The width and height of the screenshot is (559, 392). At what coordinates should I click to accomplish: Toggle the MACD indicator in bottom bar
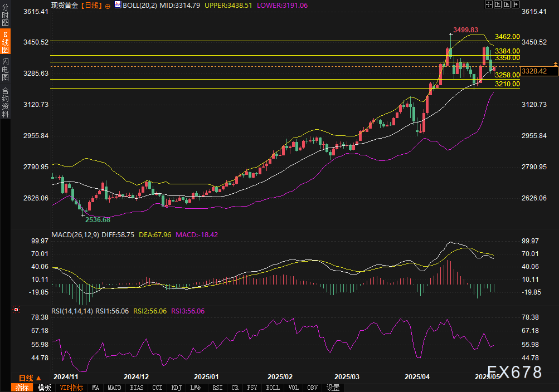[x=114, y=388]
